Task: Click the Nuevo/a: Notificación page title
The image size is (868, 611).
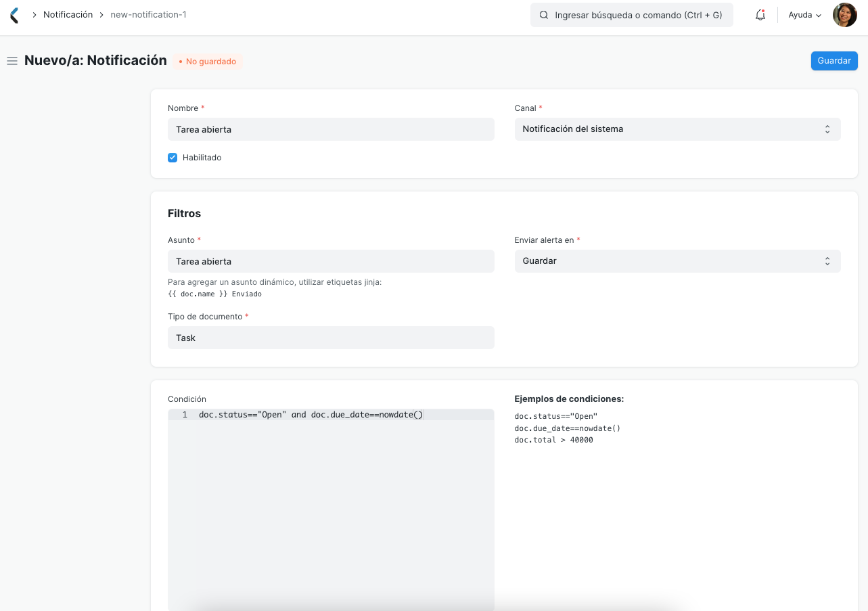Action: (x=95, y=60)
